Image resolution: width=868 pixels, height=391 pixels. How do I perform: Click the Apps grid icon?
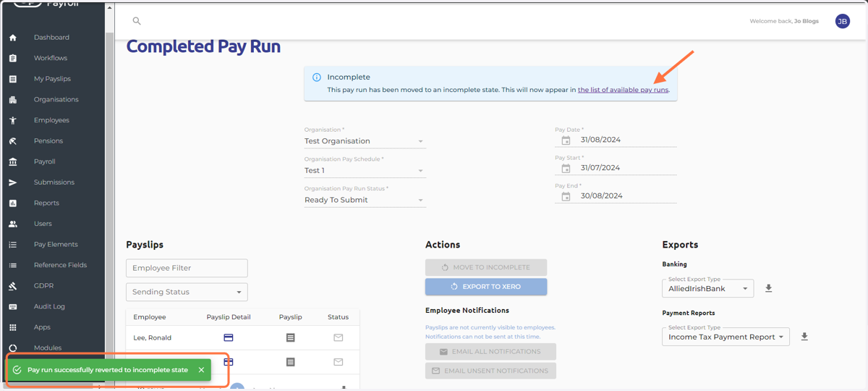point(13,327)
